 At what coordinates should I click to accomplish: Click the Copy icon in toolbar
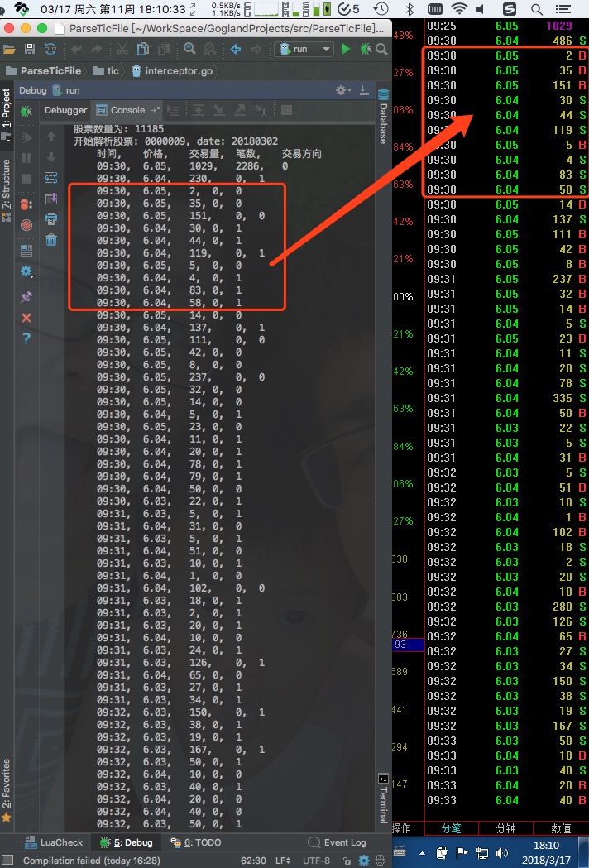[143, 50]
